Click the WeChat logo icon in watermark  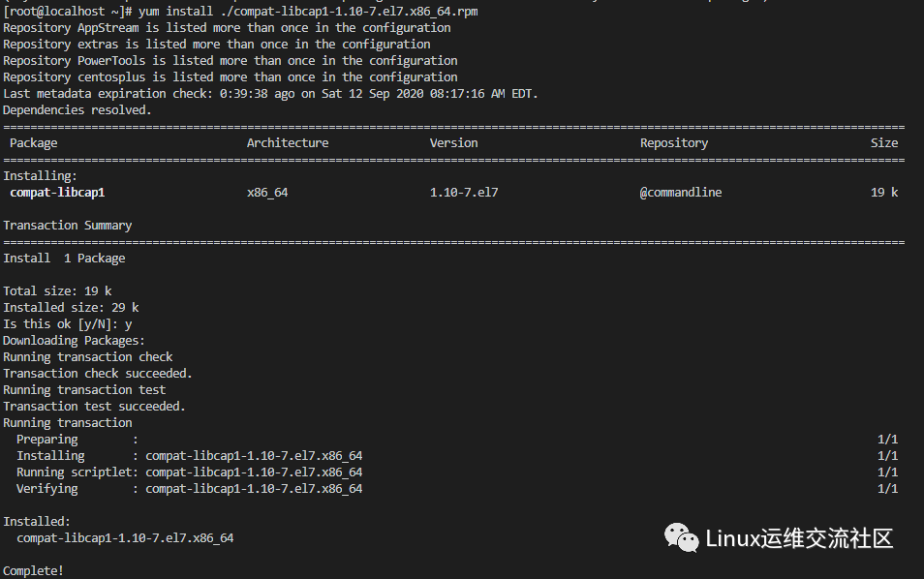pos(681,536)
